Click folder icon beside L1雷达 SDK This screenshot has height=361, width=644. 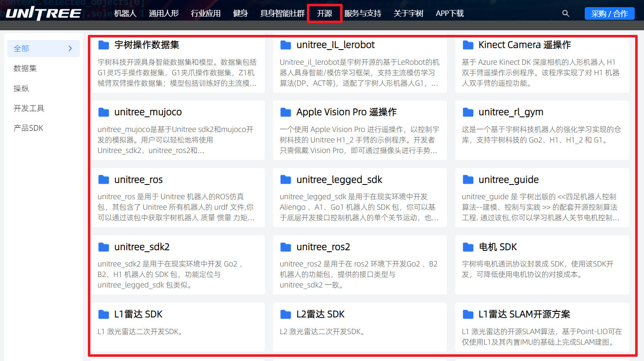[103, 314]
